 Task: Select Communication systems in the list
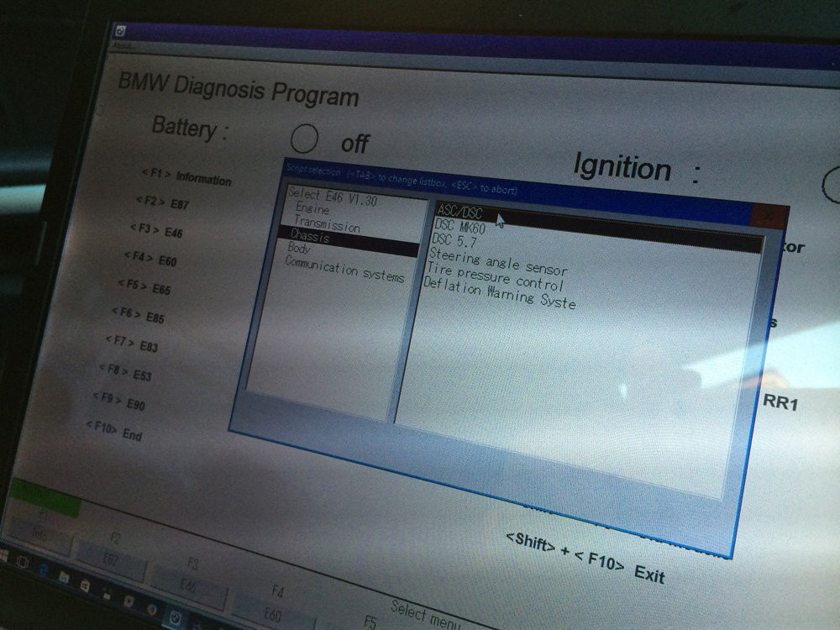[344, 269]
